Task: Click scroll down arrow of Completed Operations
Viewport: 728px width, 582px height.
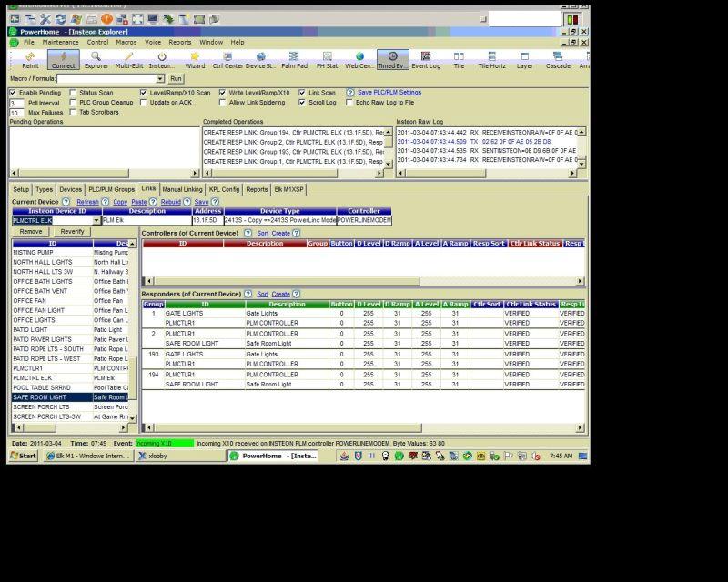Action: pyautogui.click(x=389, y=164)
